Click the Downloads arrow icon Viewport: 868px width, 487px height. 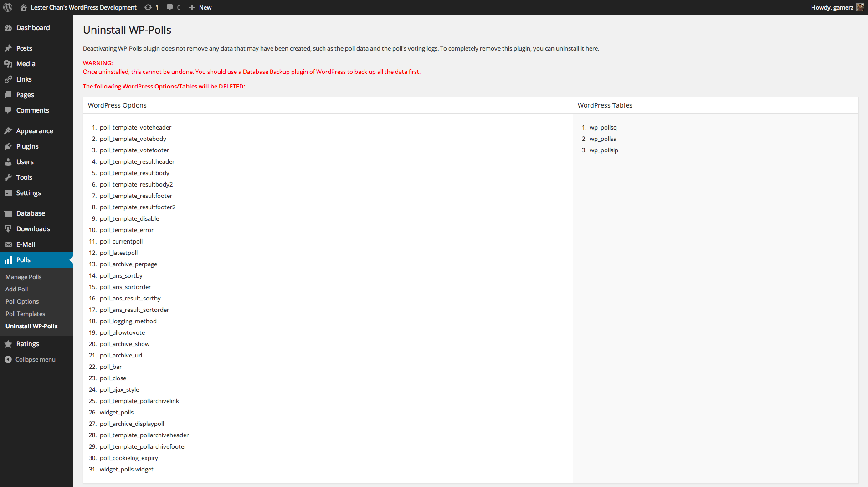(x=8, y=229)
